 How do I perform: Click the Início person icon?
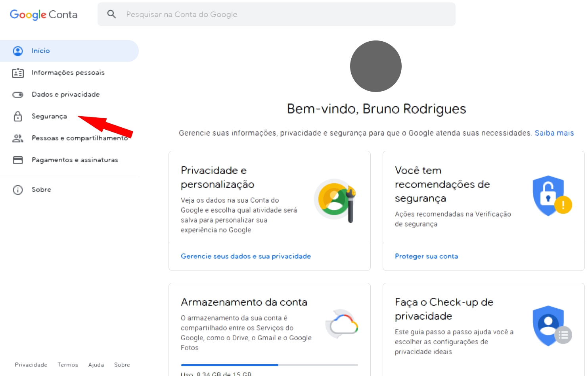pyautogui.click(x=18, y=51)
